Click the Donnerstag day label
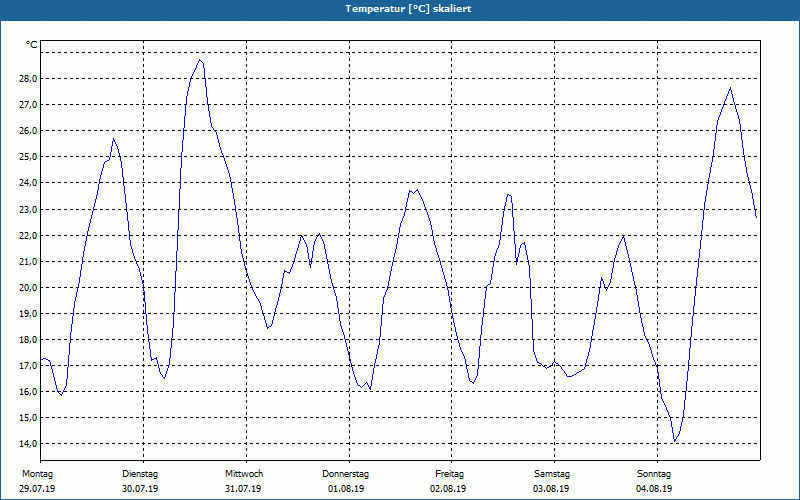Viewport: 800px width, 500px height. 345,474
